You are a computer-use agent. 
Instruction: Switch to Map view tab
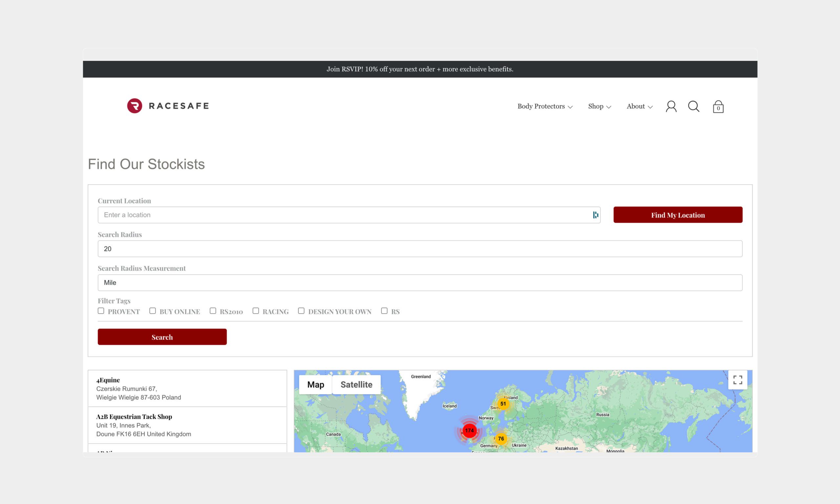(315, 385)
